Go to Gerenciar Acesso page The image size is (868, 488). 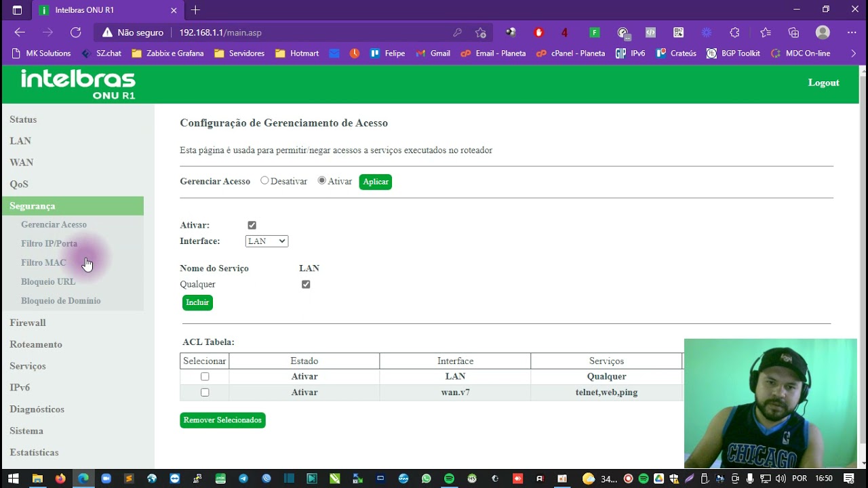click(54, 224)
